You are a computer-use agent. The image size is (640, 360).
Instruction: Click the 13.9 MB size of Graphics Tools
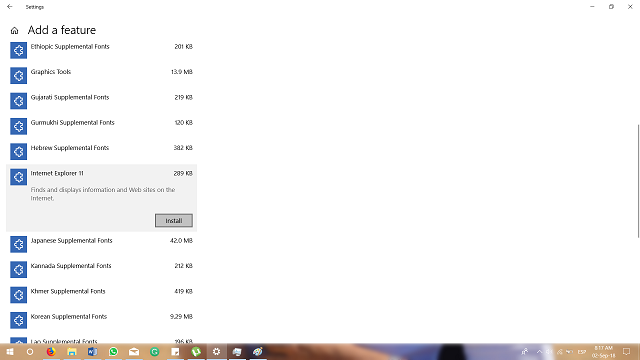tap(182, 72)
